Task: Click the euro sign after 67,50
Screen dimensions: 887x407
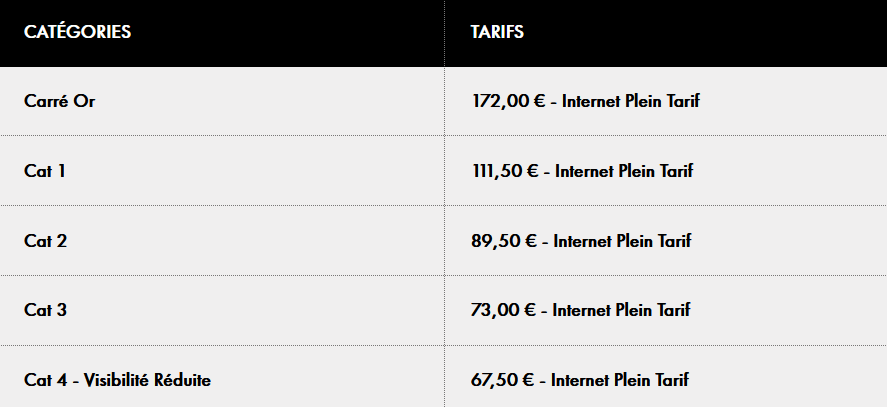Action: [530, 380]
